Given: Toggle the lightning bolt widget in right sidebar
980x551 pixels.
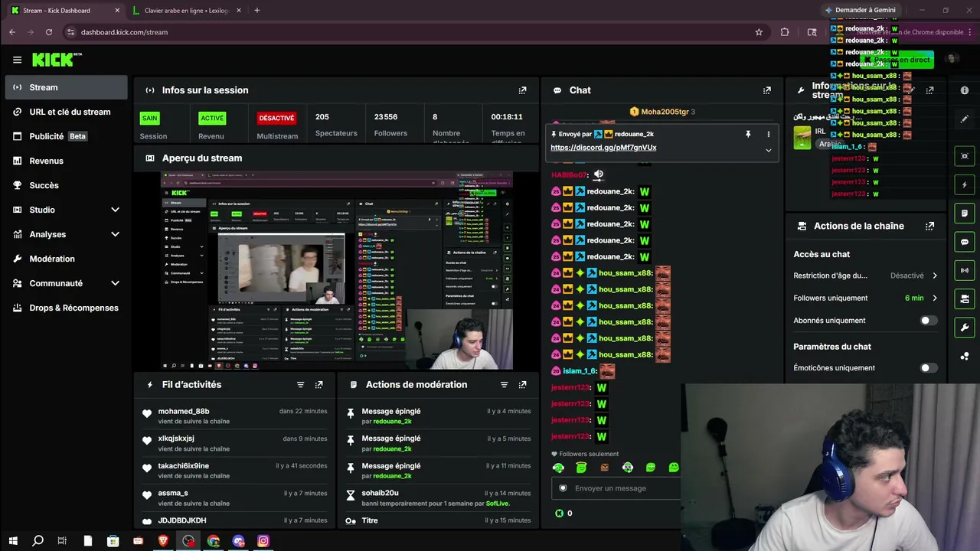Looking at the screenshot, I should pos(965,184).
